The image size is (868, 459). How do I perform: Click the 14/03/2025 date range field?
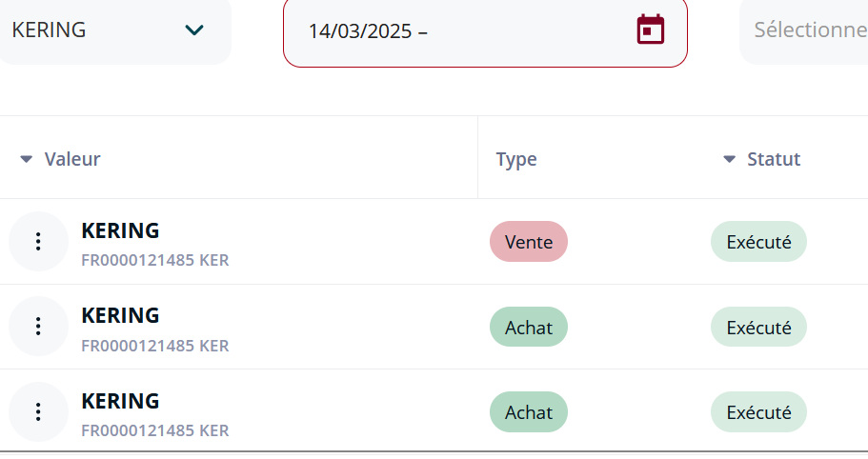point(486,31)
